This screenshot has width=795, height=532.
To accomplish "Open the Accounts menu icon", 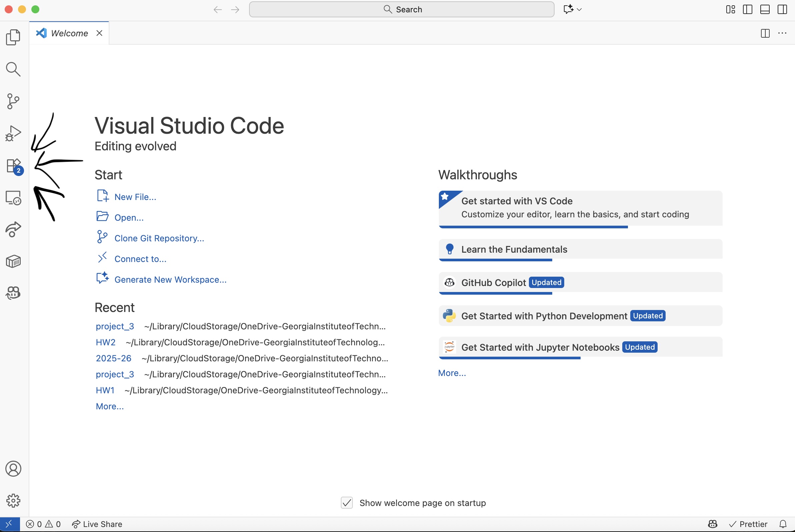I will pyautogui.click(x=13, y=469).
